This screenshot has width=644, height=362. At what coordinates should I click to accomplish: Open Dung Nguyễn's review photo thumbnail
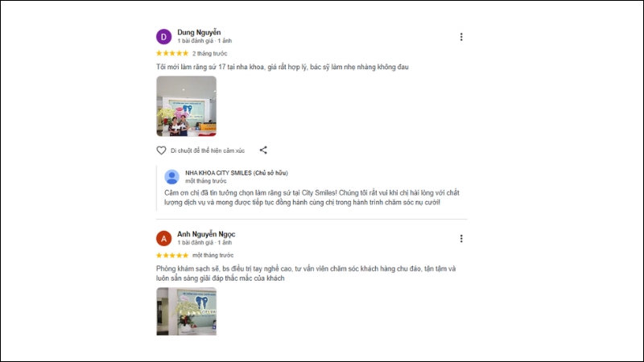tap(187, 106)
